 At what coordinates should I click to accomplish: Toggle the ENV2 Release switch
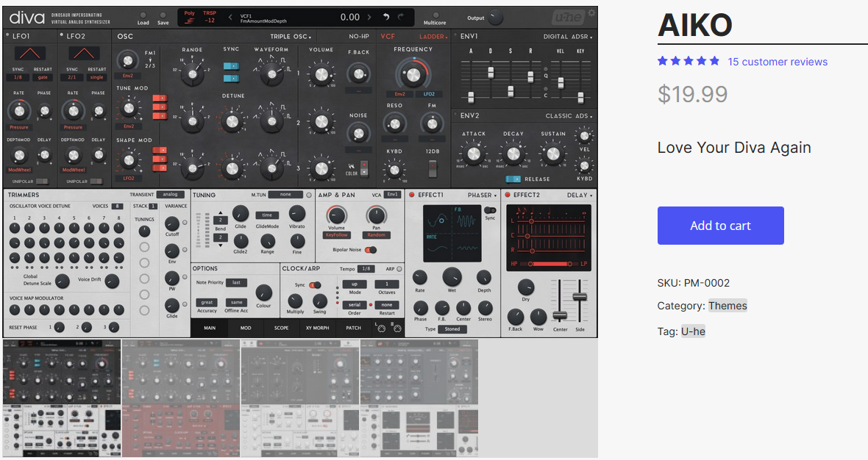point(513,179)
